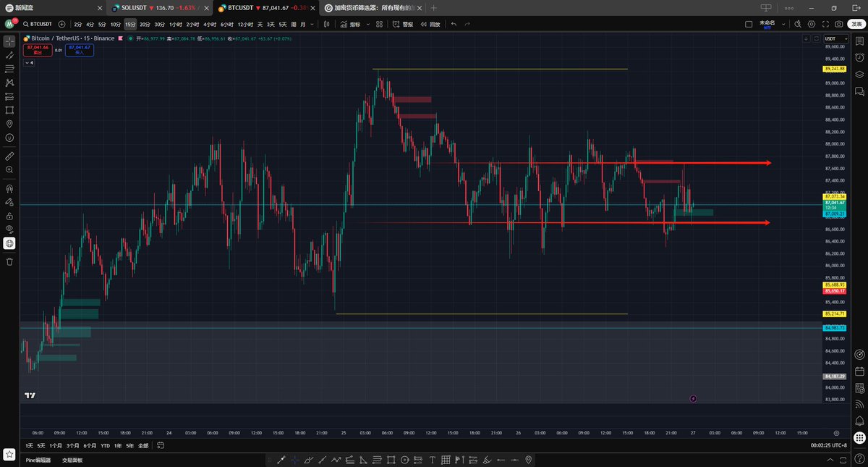868x467 pixels.
Task: Select the 2分 timeframe
Action: (78, 24)
